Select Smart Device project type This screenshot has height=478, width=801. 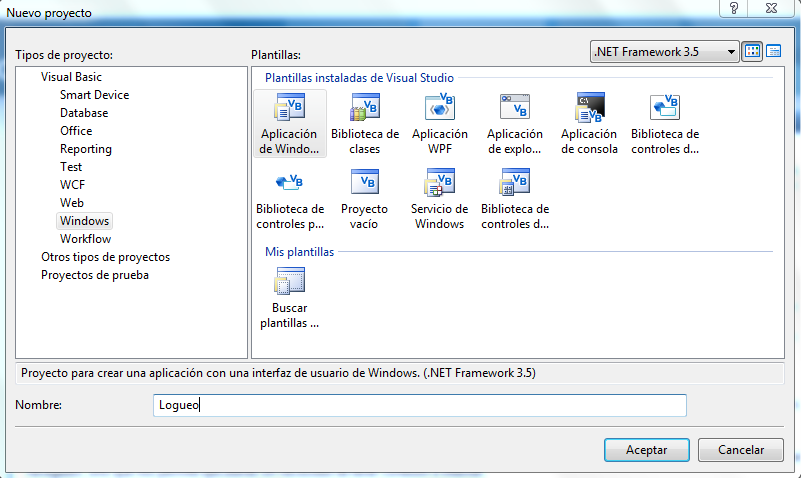(x=95, y=95)
